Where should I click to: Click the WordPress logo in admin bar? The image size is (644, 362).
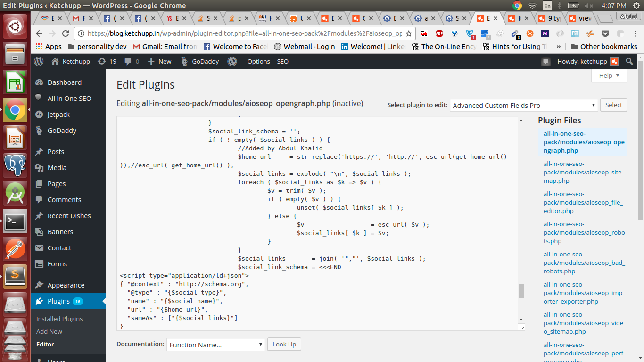coord(39,61)
